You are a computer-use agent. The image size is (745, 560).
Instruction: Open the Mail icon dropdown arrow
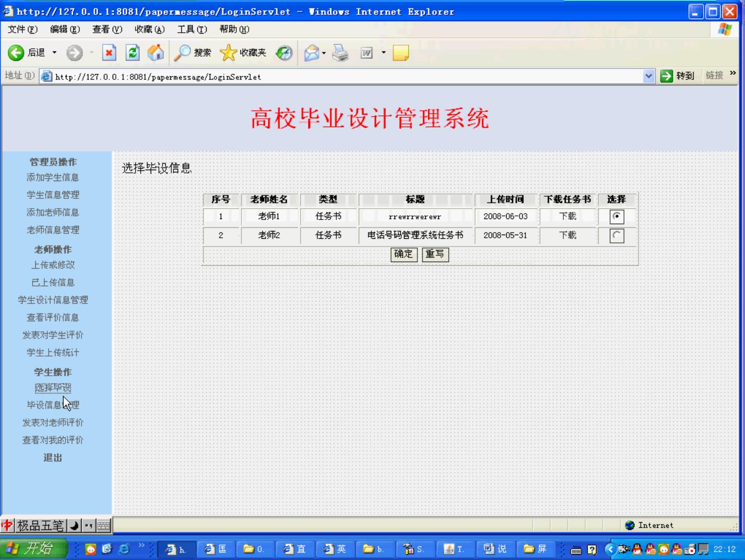[x=324, y=52]
